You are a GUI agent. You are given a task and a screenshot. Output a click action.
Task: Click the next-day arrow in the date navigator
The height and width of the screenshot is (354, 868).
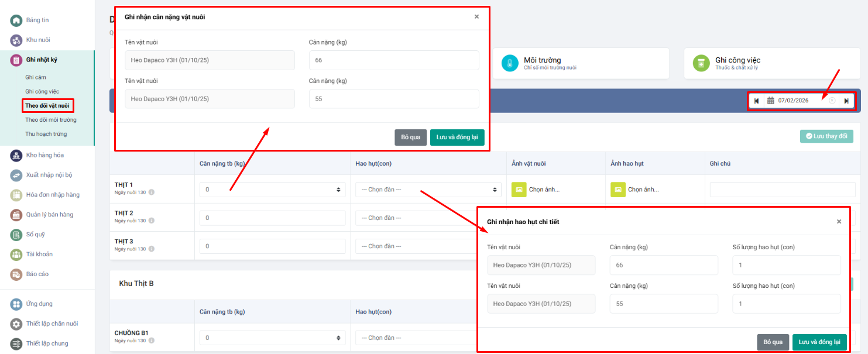tap(847, 100)
